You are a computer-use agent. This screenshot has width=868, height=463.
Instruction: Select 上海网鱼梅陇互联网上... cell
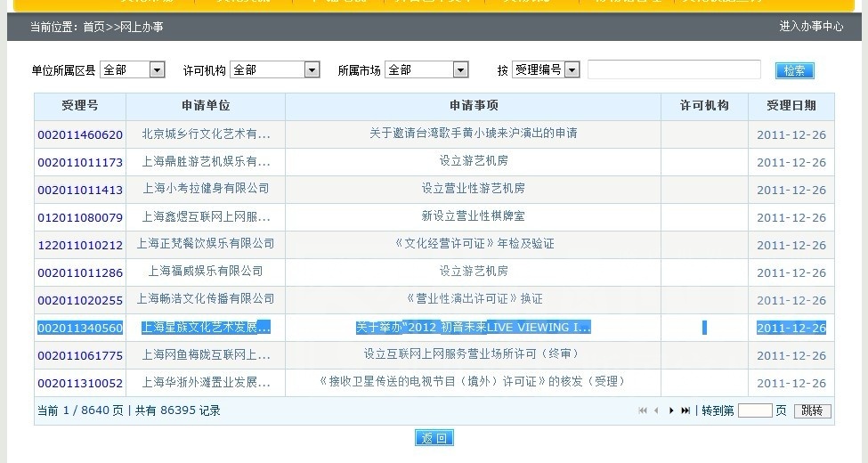(x=206, y=355)
